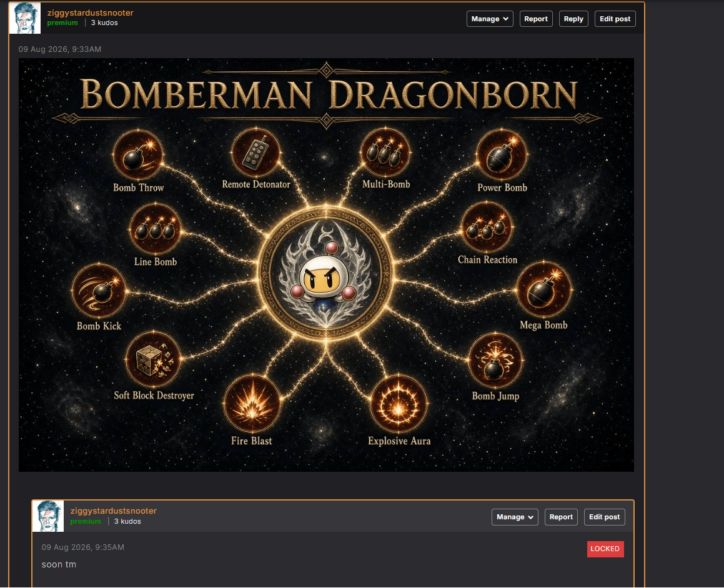Click the 'Chain Reaction' label text

488,259
